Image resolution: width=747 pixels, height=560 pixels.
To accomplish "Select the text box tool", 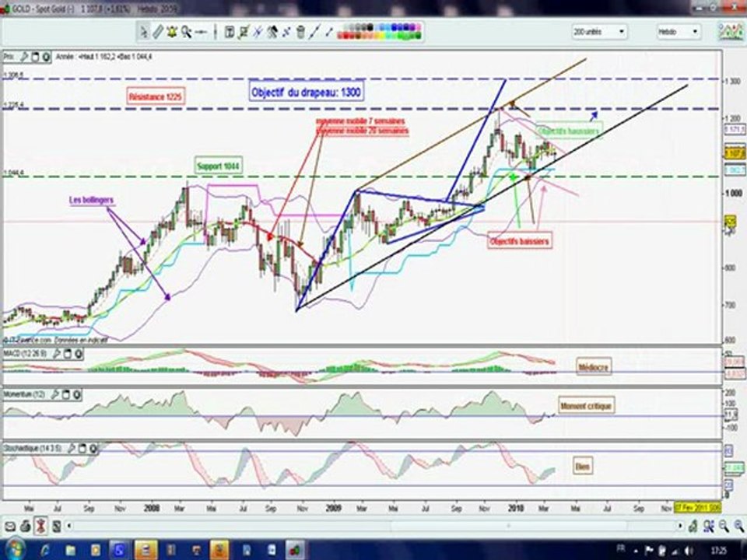I will pyautogui.click(x=229, y=32).
